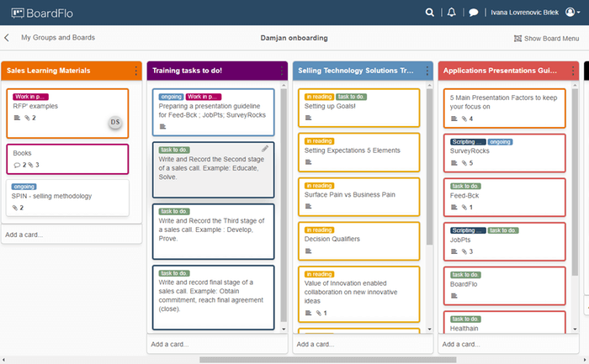
Task: Open the Books card
Action: 69,159
